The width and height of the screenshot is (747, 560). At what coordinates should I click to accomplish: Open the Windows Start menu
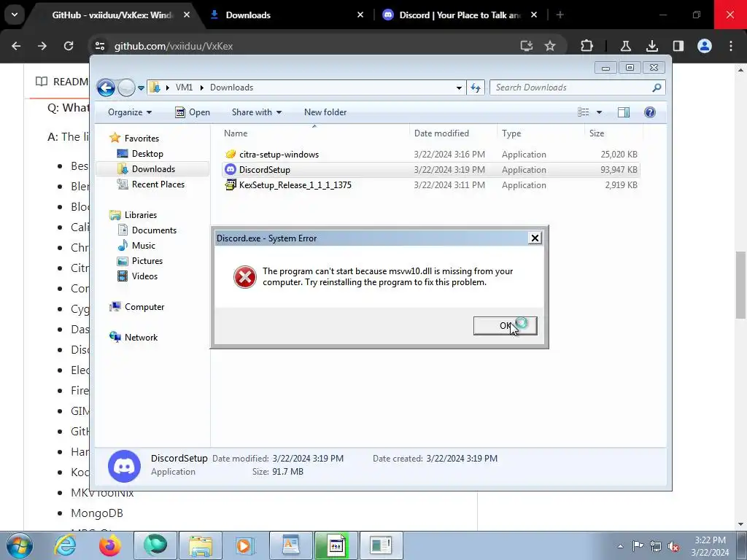point(19,545)
